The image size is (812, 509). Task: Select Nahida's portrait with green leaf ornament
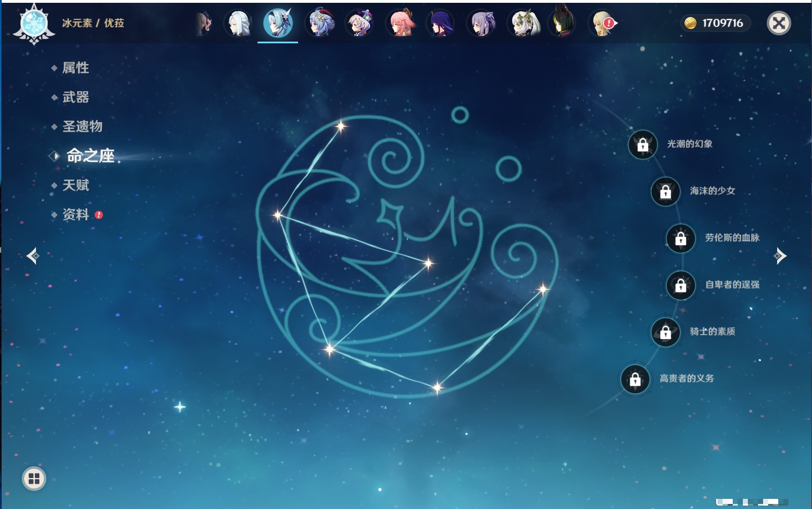click(523, 24)
